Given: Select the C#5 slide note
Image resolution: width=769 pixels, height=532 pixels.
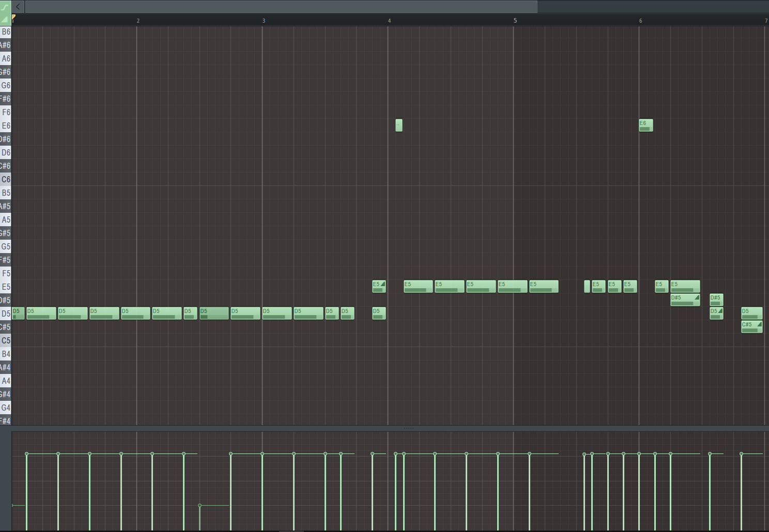Looking at the screenshot, I should (752, 327).
